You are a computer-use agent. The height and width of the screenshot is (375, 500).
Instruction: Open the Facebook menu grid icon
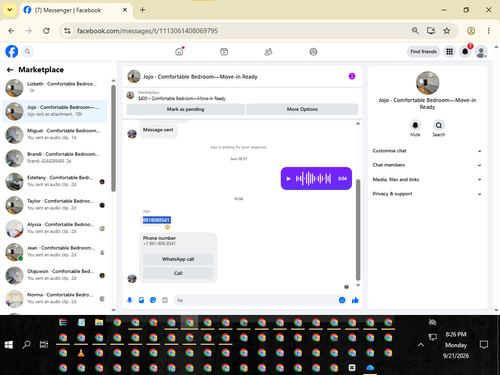tap(449, 52)
